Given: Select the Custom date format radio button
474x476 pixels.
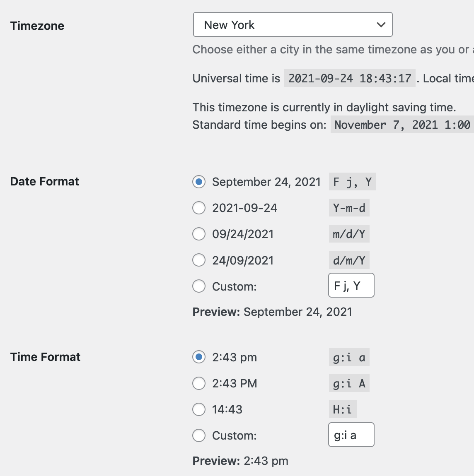Looking at the screenshot, I should (199, 286).
